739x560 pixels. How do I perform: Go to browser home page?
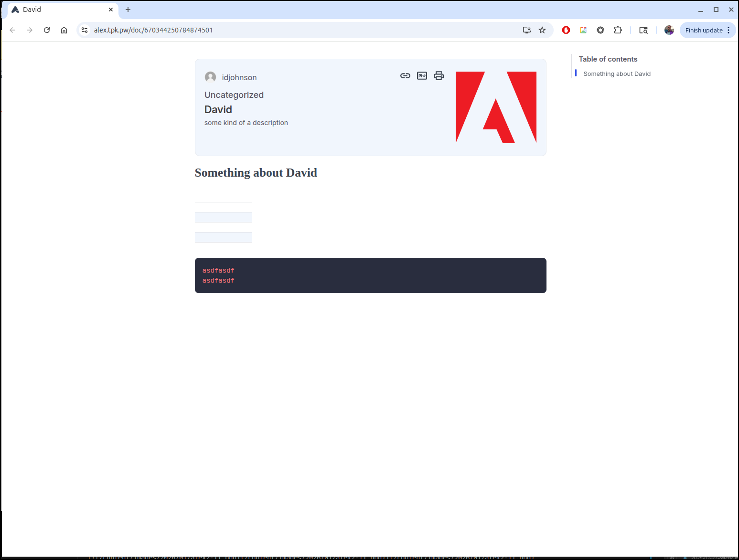click(64, 30)
